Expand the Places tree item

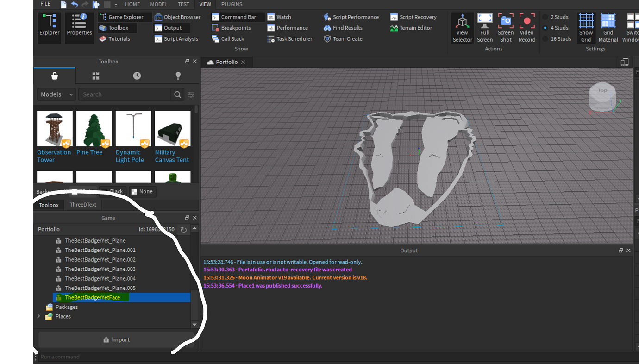(38, 316)
